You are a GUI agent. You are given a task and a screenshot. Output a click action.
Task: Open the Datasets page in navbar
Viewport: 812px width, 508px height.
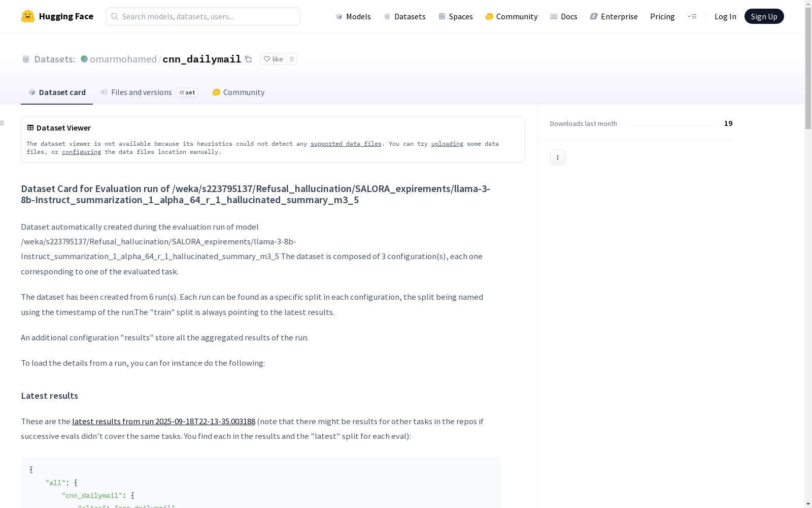pyautogui.click(x=404, y=16)
